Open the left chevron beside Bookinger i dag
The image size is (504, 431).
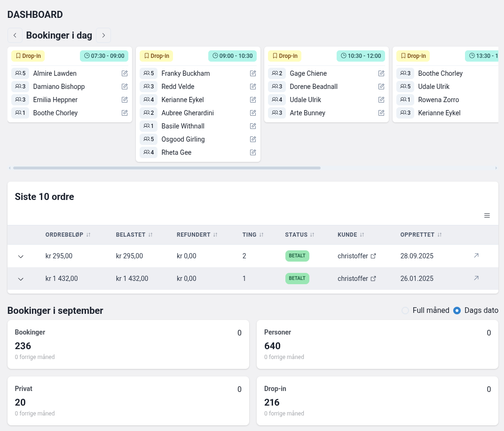15,35
